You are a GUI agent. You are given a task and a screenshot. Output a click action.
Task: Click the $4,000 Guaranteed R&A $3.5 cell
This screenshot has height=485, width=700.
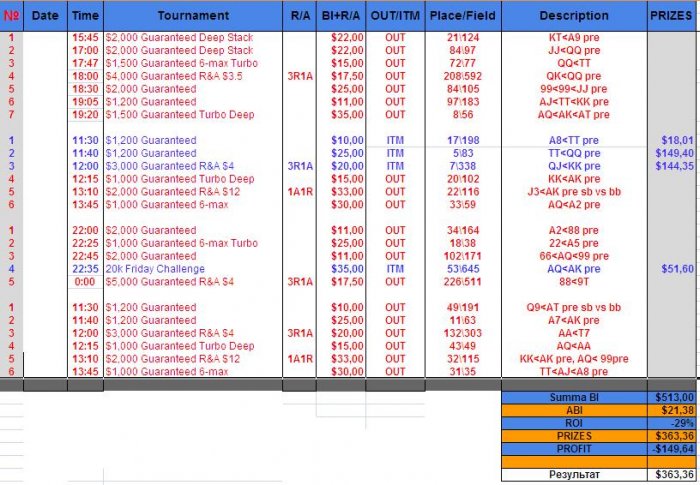tap(193, 76)
